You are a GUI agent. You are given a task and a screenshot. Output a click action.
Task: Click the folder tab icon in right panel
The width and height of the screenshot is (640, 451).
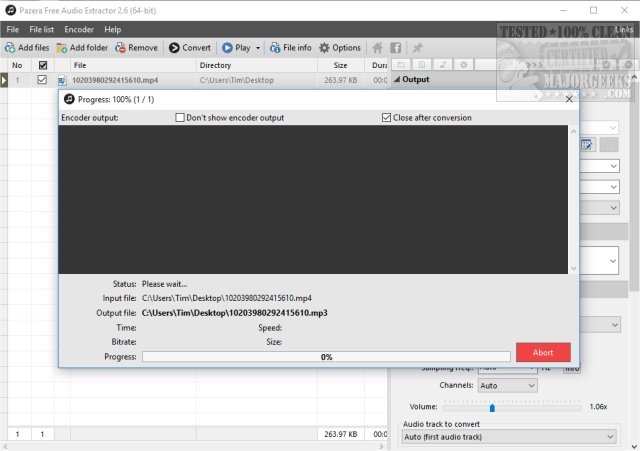click(x=402, y=64)
